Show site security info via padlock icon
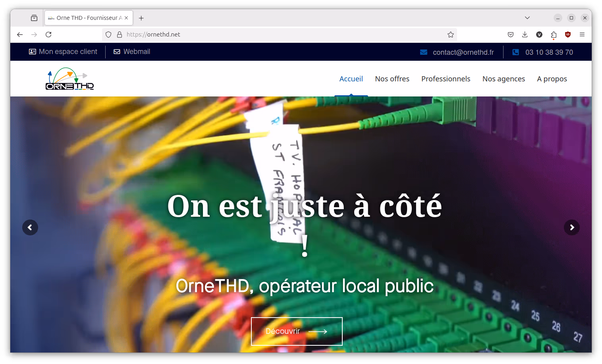 (x=120, y=35)
